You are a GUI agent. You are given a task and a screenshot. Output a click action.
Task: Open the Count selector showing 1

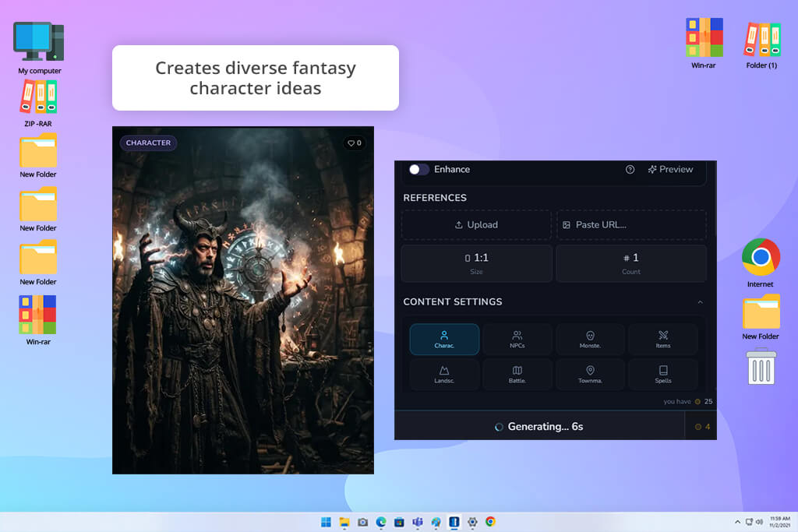pyautogui.click(x=631, y=263)
